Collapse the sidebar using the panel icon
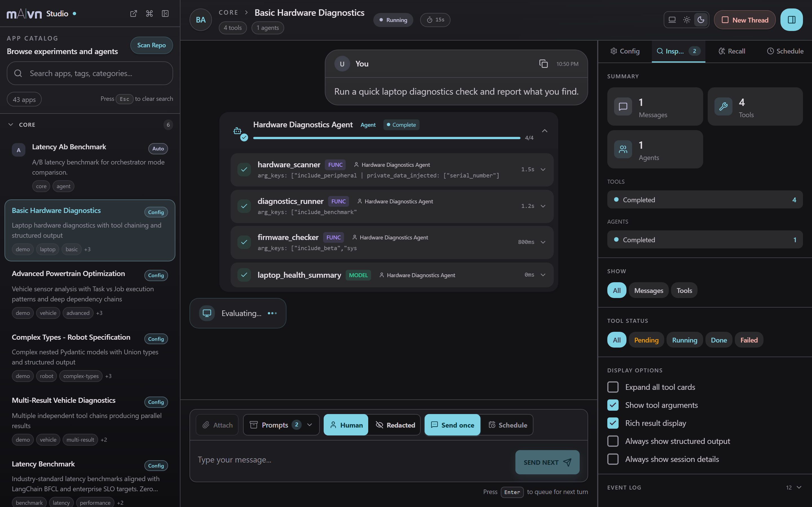 [165, 14]
